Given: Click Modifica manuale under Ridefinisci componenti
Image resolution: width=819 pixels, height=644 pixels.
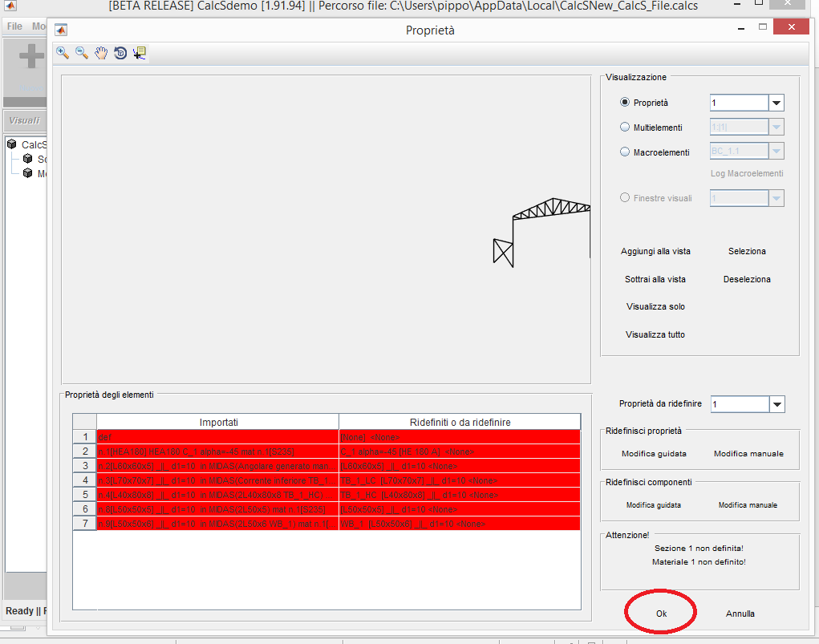Looking at the screenshot, I should [748, 505].
